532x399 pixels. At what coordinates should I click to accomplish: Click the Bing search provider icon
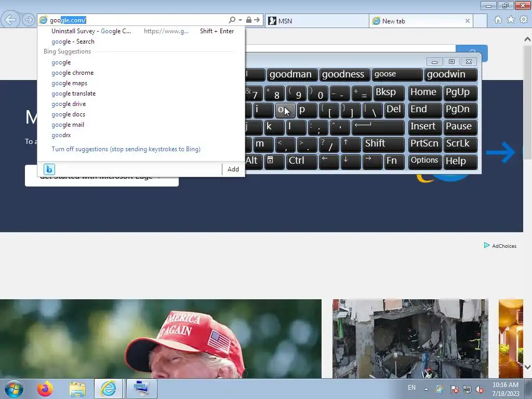(x=49, y=169)
